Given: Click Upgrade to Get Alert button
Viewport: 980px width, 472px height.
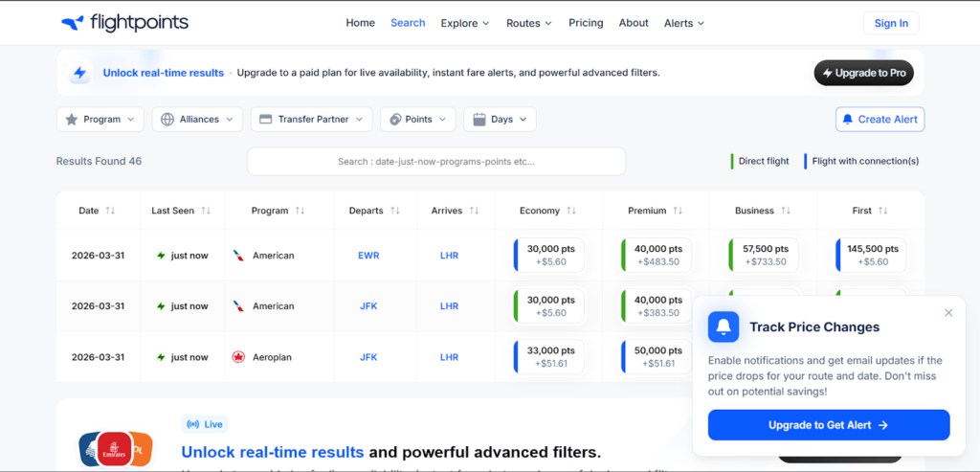Looking at the screenshot, I should tap(829, 425).
